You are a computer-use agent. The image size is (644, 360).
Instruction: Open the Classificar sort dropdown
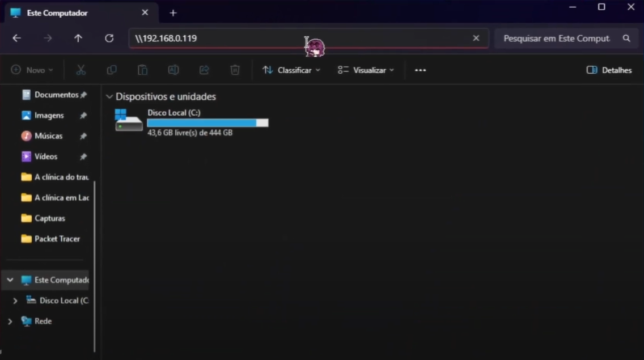coord(291,70)
